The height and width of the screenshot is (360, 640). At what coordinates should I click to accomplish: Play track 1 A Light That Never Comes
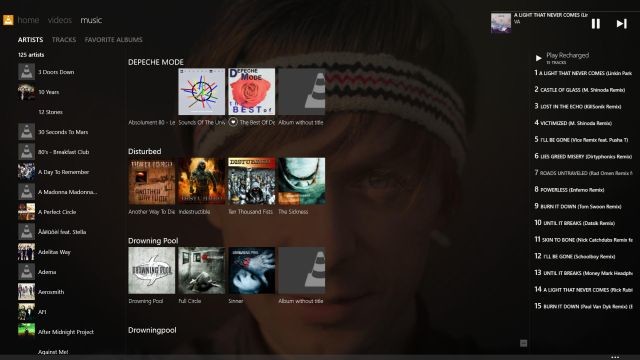pos(583,73)
